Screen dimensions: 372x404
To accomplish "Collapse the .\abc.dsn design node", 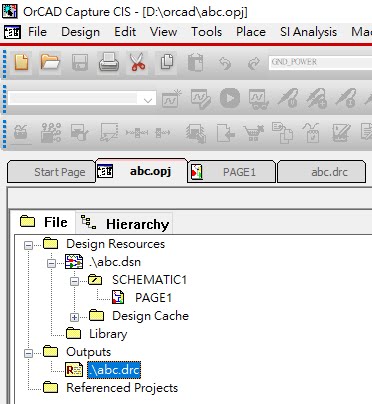I will (x=51, y=264).
